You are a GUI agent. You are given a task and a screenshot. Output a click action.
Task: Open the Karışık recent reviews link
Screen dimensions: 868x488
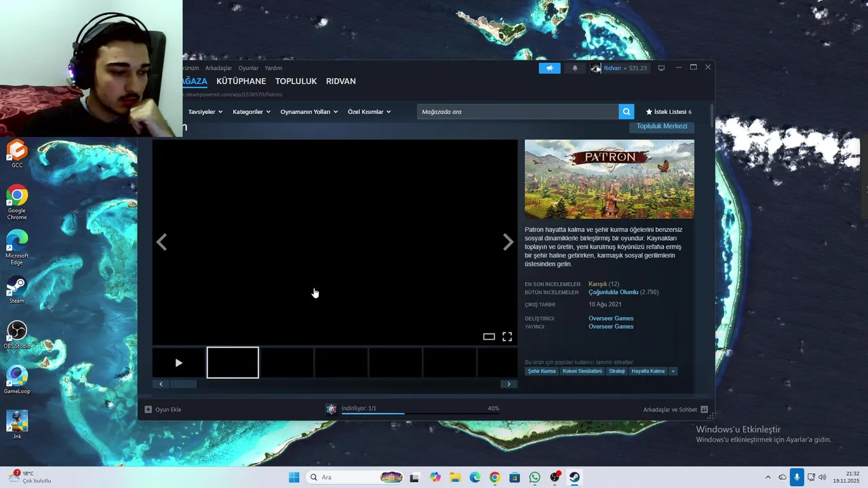click(x=597, y=284)
